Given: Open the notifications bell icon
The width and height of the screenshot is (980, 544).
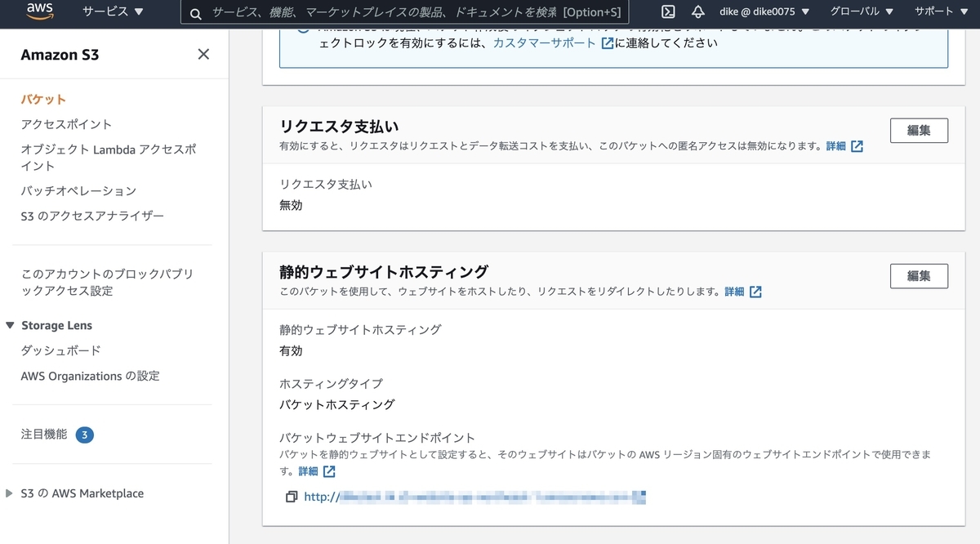Looking at the screenshot, I should (698, 11).
